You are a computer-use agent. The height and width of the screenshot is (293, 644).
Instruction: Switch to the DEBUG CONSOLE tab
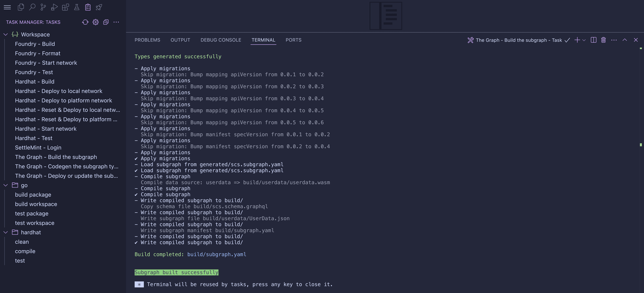pos(221,40)
